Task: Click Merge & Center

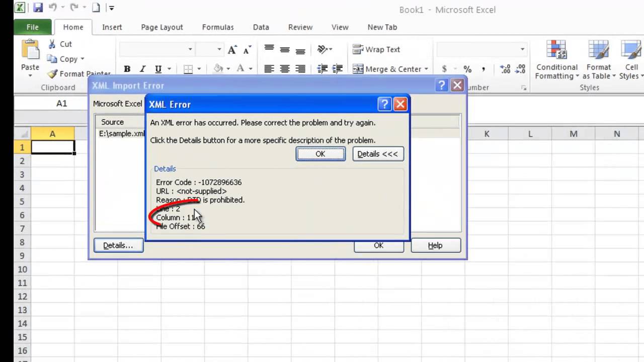Action: coord(386,69)
